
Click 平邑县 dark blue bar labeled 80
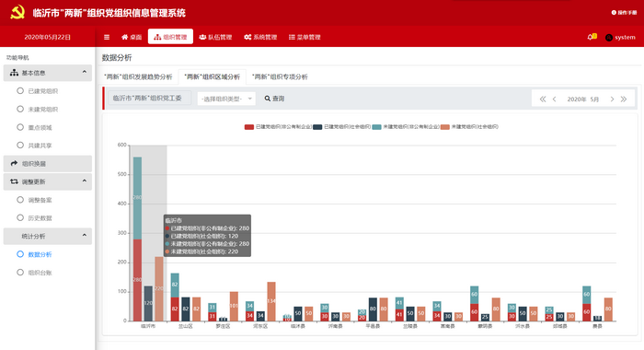click(x=373, y=309)
